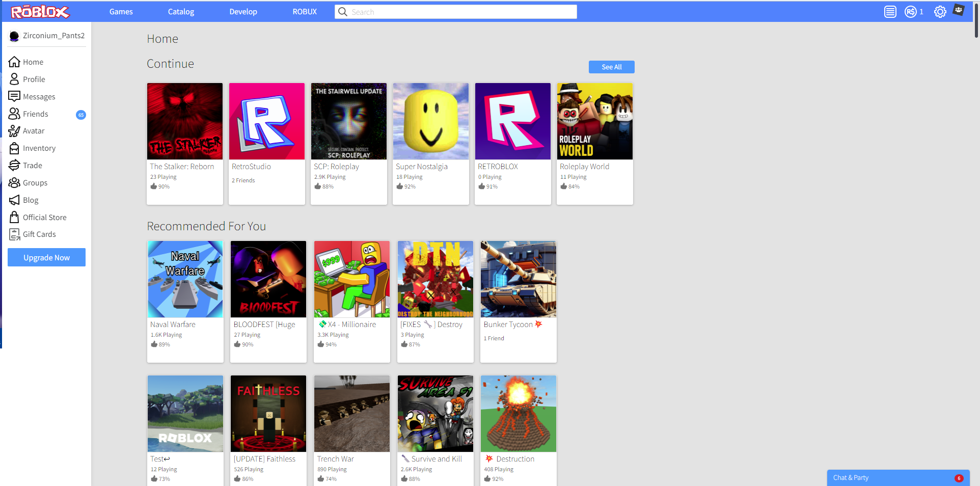Open the volcano Destruction thumbnail
The height and width of the screenshot is (486, 980).
coord(519,414)
